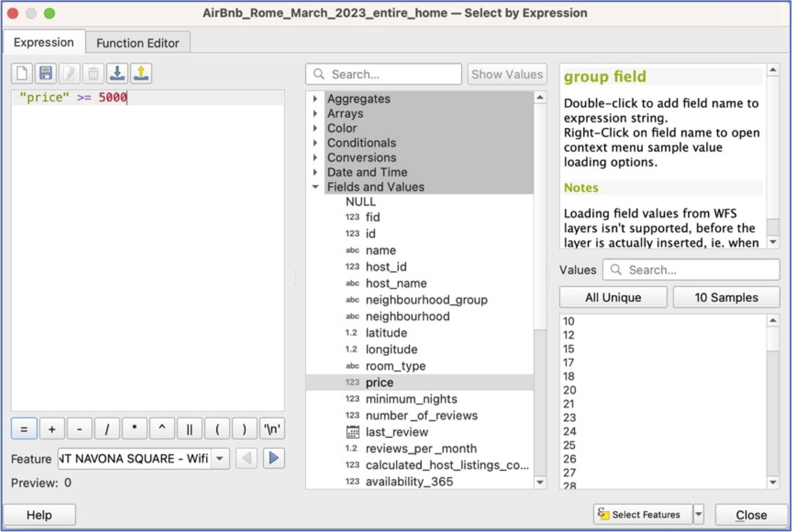Go to the next preview feature
793x532 pixels.
pyautogui.click(x=274, y=458)
